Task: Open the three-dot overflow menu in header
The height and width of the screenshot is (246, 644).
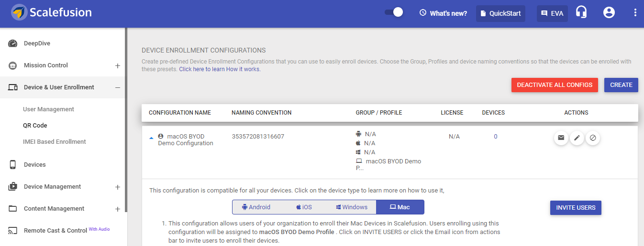Action: coord(635,13)
